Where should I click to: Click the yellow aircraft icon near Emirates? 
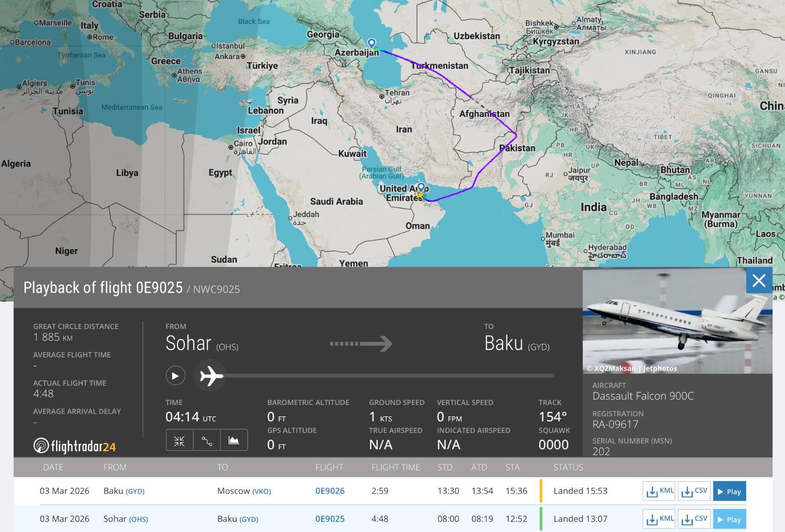point(419,196)
